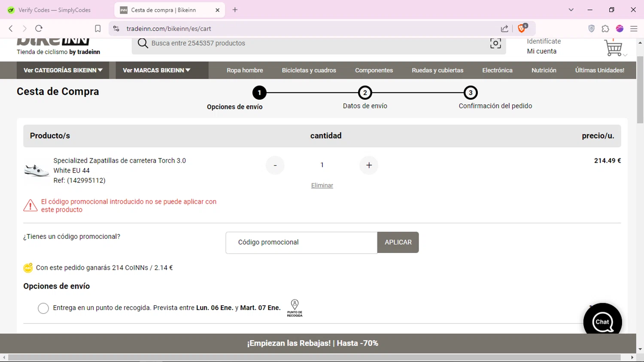The width and height of the screenshot is (644, 362).
Task: Click the horizontal scrollbar right arrow
Action: 632,357
